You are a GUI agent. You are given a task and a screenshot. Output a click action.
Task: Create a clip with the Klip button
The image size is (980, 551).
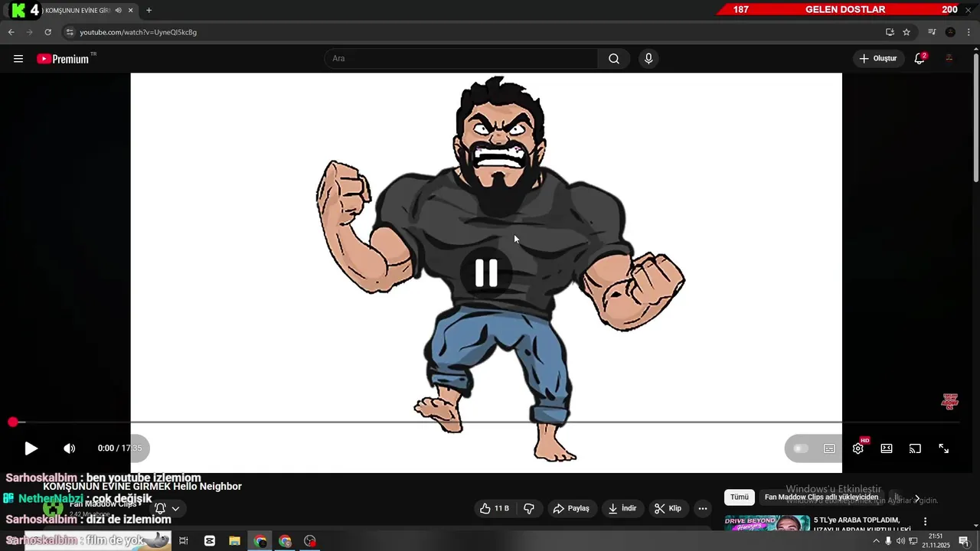click(x=668, y=508)
